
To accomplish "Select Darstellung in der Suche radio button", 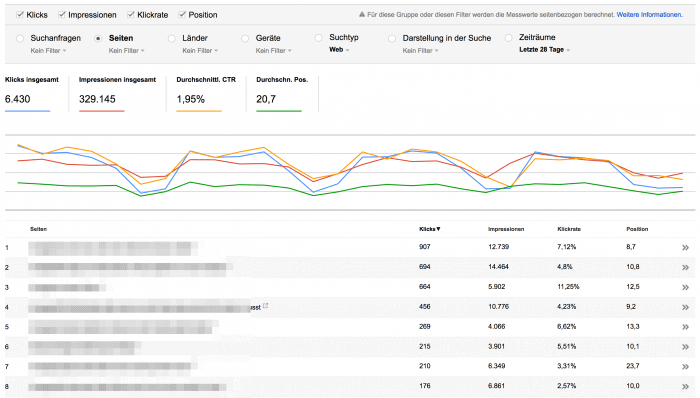I will (392, 38).
